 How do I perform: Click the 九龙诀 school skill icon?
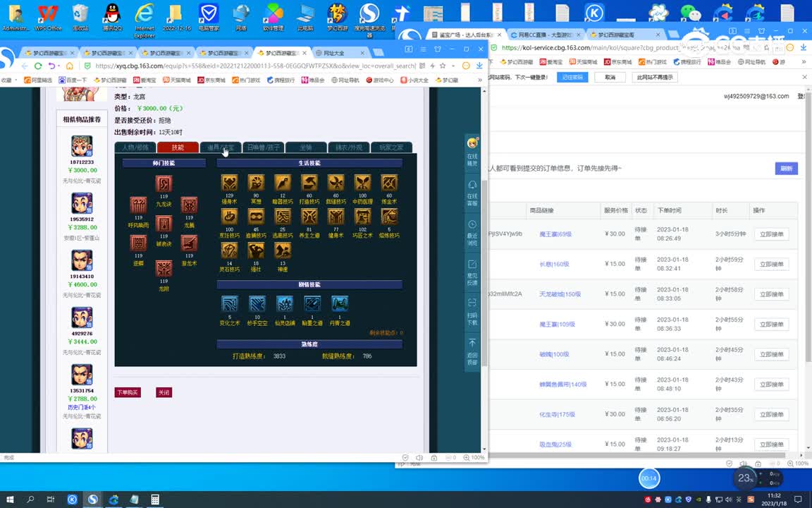point(164,184)
